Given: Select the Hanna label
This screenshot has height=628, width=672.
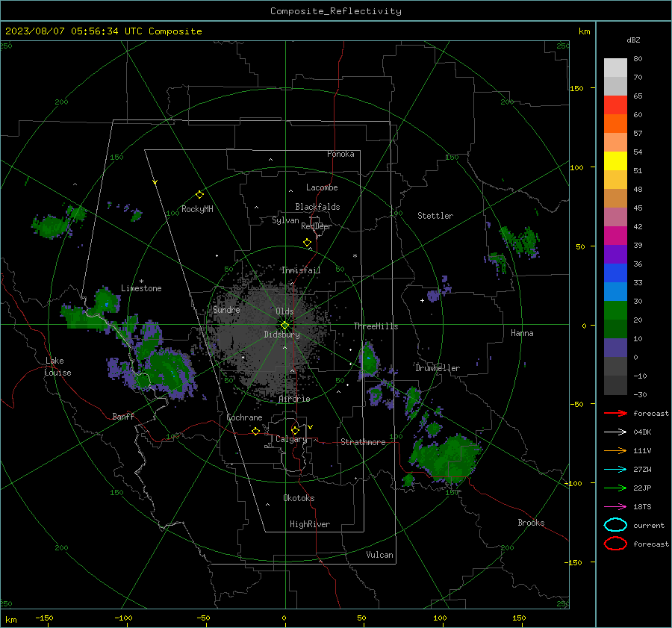Looking at the screenshot, I should 522,333.
